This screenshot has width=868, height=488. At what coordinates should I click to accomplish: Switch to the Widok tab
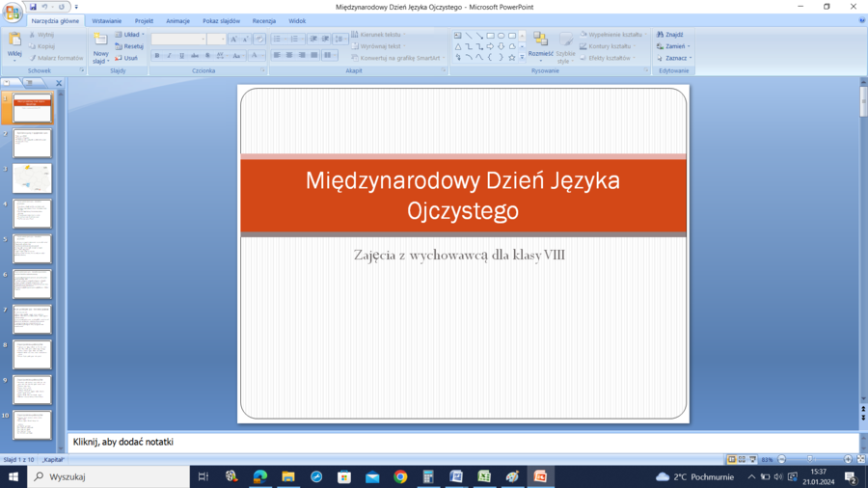[x=297, y=21]
